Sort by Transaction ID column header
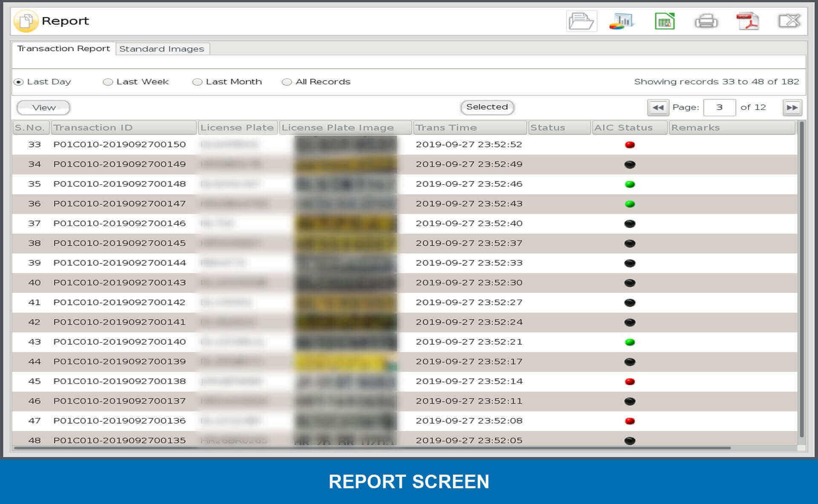Screen dimensions: 818x504 point(124,127)
